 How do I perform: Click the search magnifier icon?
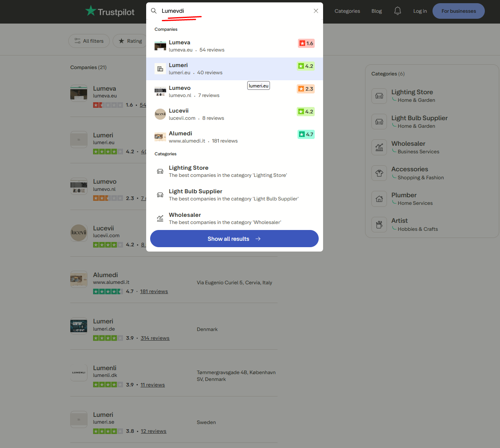154,11
